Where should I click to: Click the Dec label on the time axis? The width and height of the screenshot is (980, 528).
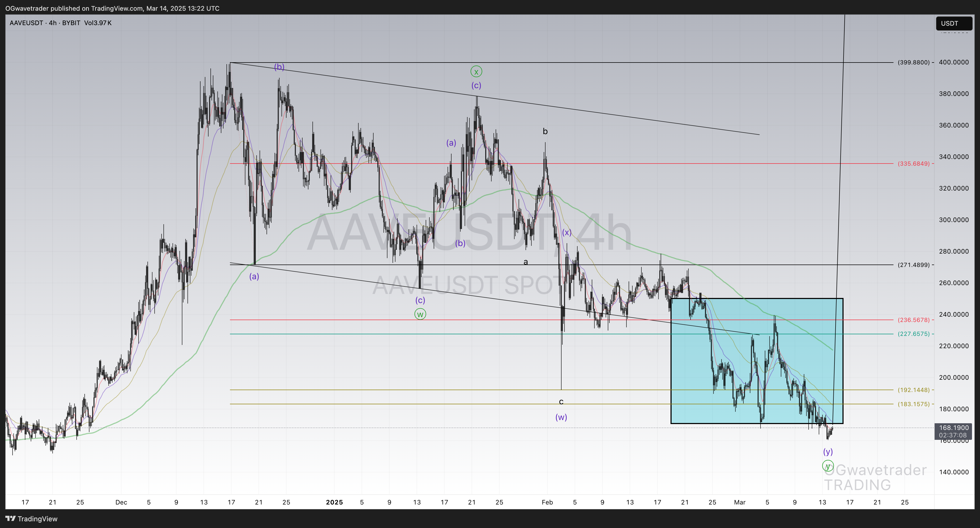(x=121, y=502)
